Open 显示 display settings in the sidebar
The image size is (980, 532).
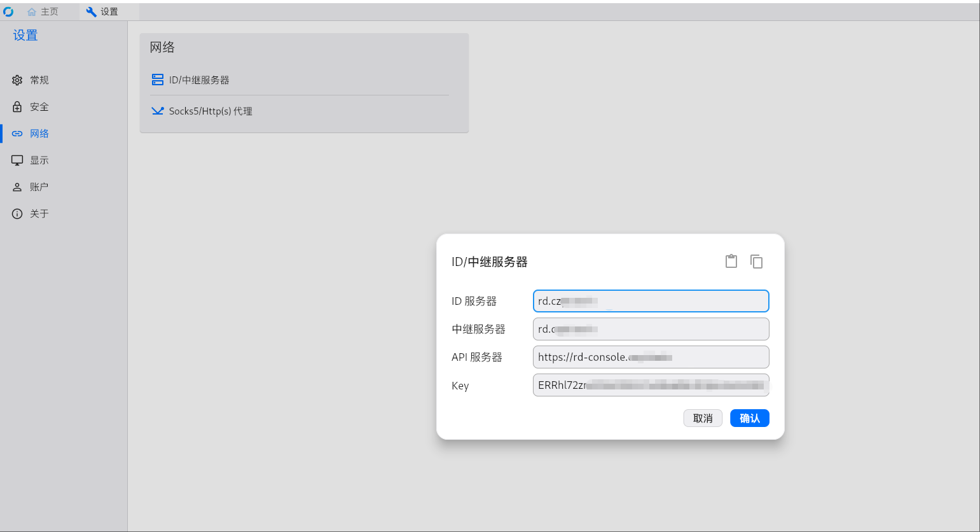coord(64,160)
